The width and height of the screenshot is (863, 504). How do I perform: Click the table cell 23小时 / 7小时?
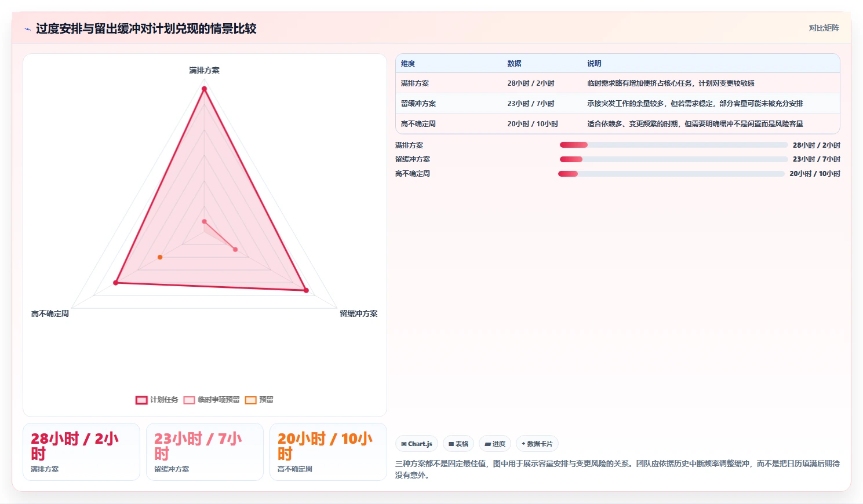click(531, 104)
